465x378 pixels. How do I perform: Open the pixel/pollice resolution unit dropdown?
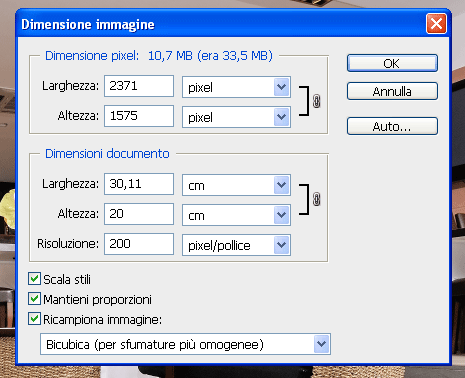236,245
